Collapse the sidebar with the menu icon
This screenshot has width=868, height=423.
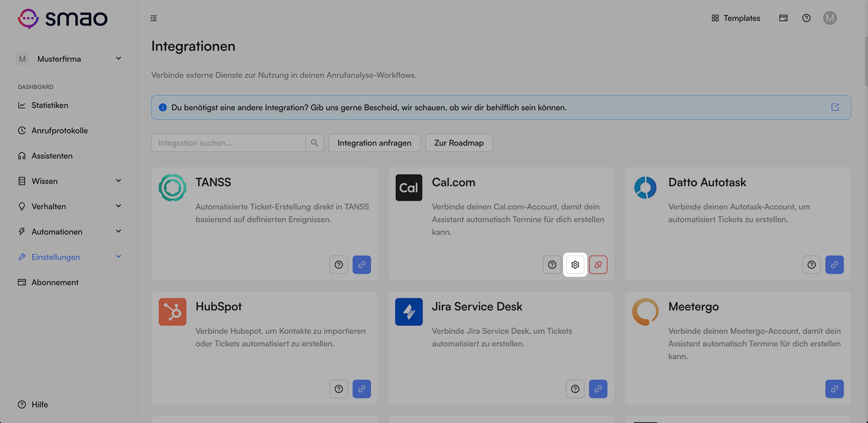pos(154,18)
